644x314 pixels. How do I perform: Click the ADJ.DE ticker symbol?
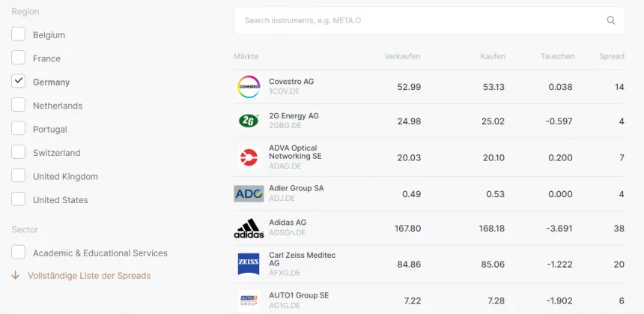[282, 199]
